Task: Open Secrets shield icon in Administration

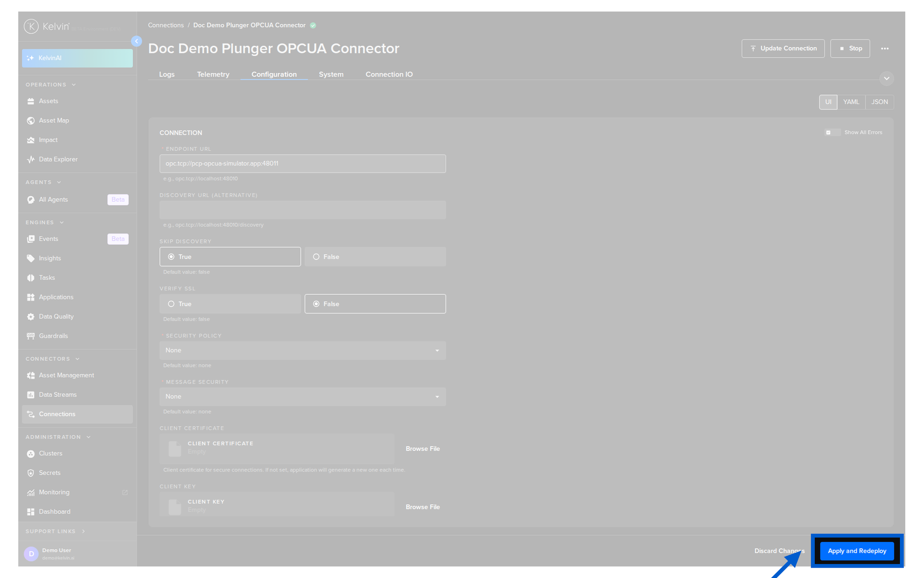Action: 31,473
